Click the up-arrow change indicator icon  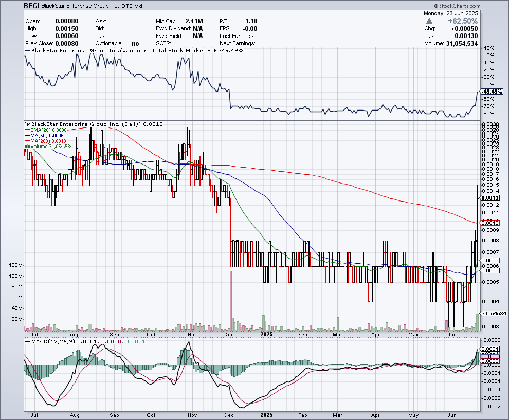click(x=429, y=21)
